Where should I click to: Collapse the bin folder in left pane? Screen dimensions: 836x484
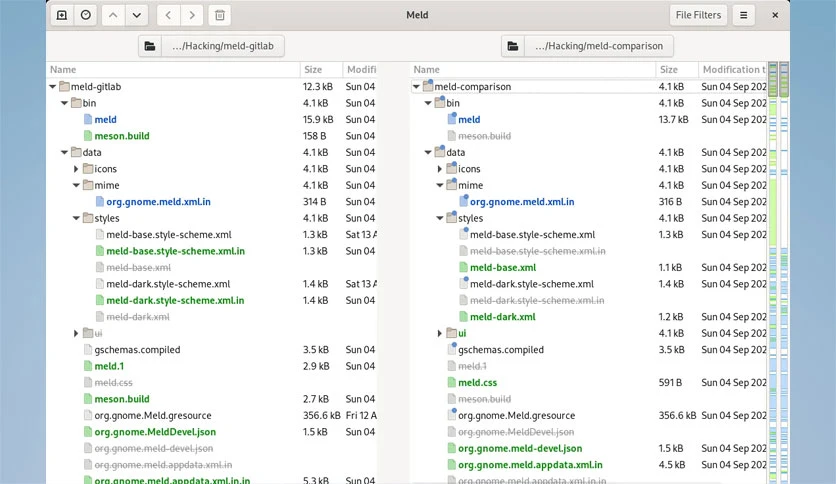[64, 103]
